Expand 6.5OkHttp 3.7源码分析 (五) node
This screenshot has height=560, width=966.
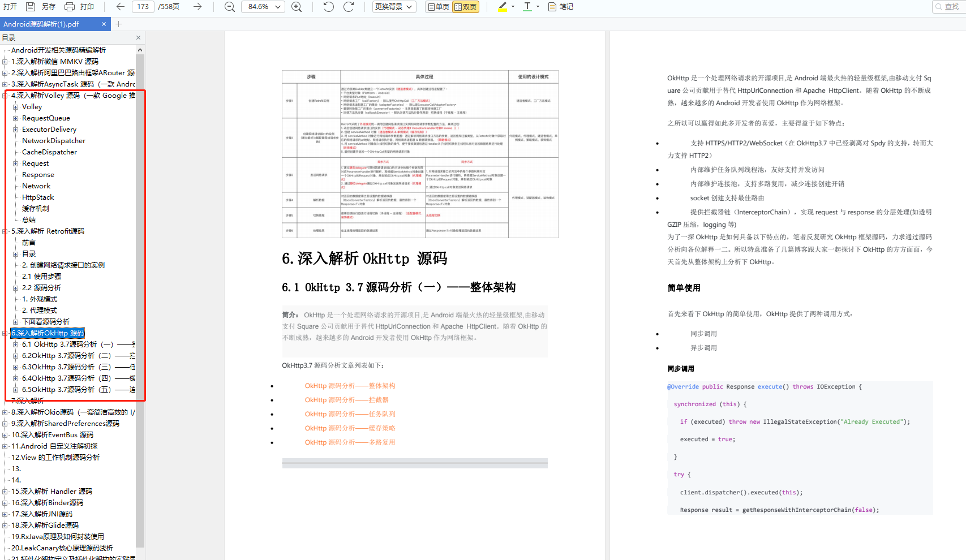click(16, 390)
